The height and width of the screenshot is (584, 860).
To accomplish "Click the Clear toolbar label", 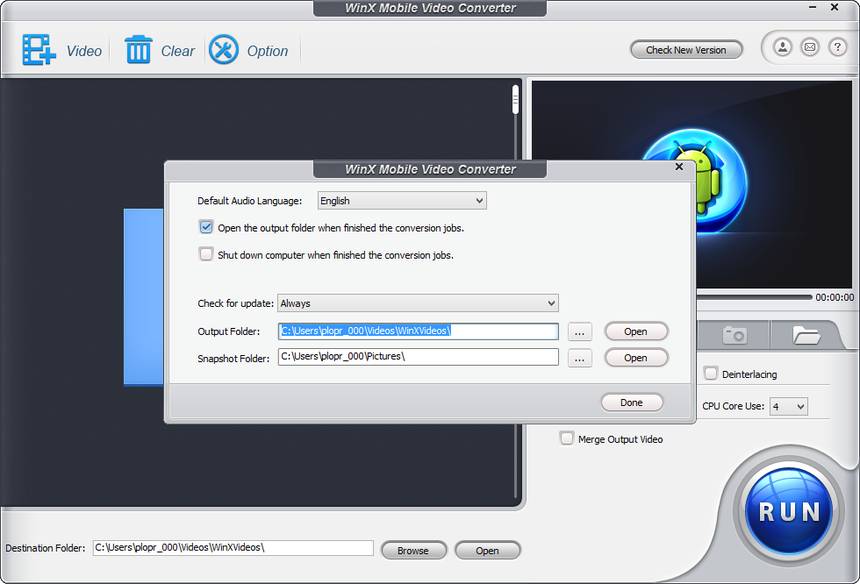I will point(178,51).
